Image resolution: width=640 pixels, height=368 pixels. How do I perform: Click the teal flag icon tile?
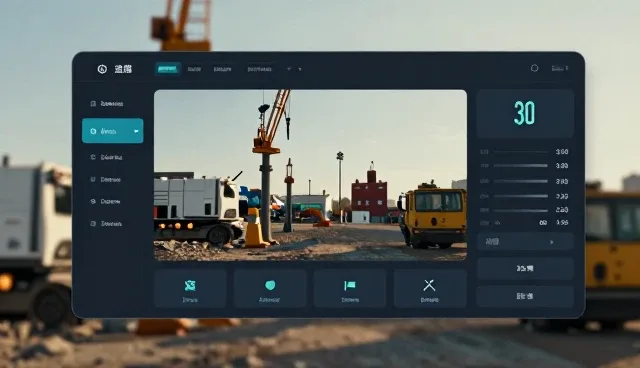pos(350,285)
